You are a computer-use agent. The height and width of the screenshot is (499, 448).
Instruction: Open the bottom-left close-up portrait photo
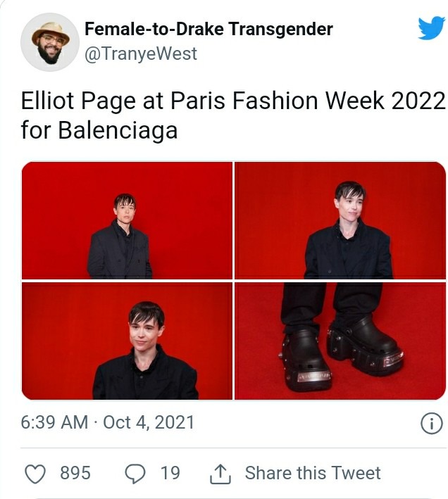click(127, 341)
